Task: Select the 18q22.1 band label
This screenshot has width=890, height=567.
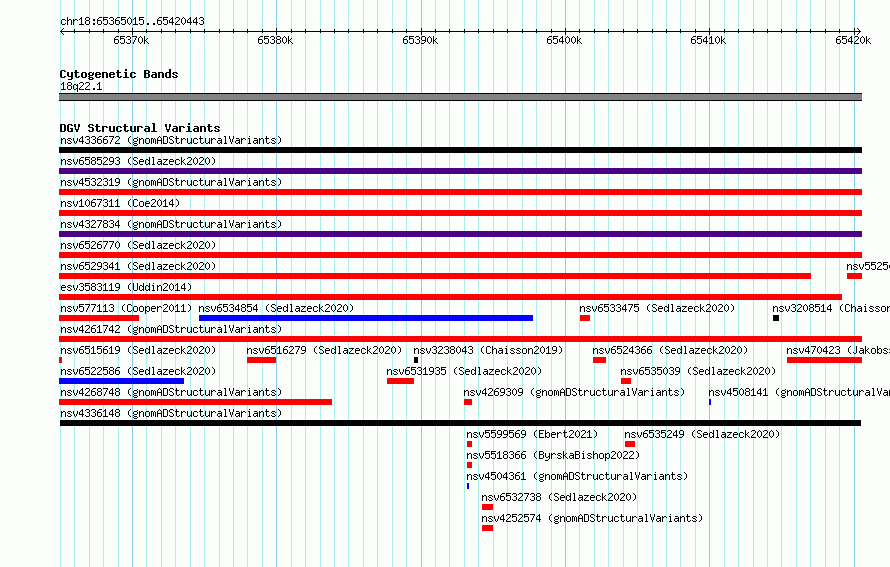Action: click(81, 86)
